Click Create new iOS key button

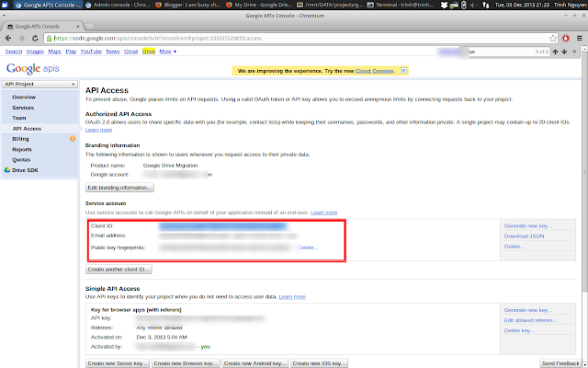pos(319,363)
